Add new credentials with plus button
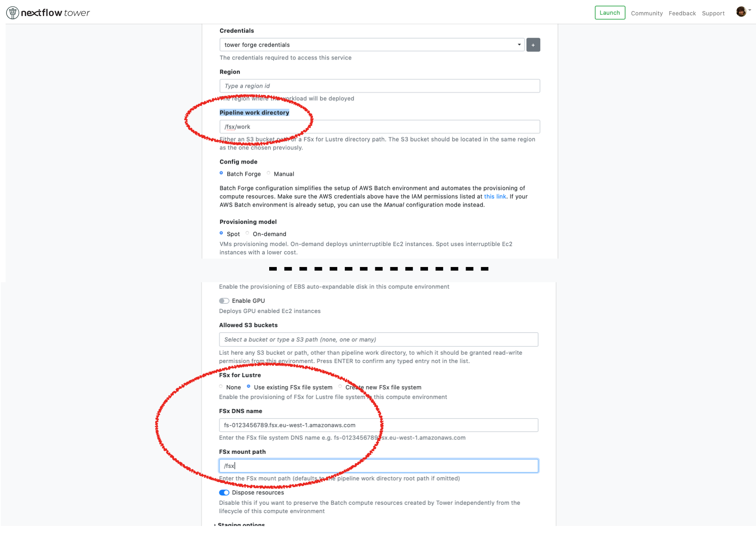 click(x=533, y=45)
